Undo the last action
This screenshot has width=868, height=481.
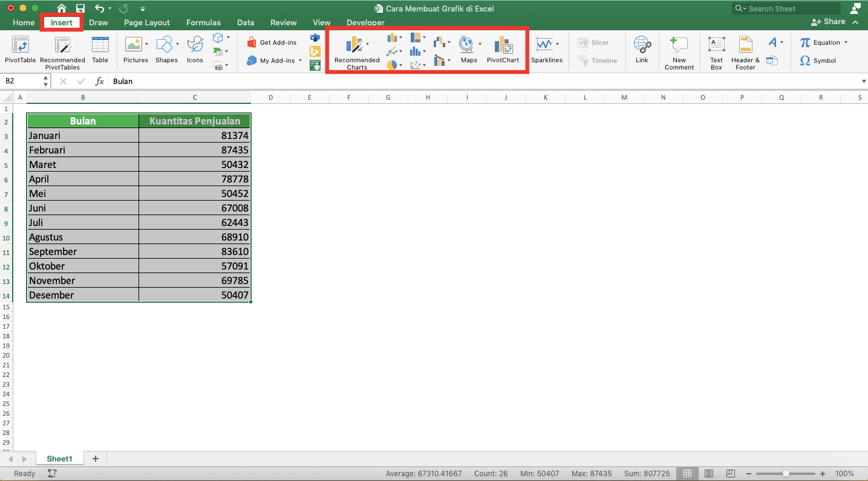(x=100, y=8)
